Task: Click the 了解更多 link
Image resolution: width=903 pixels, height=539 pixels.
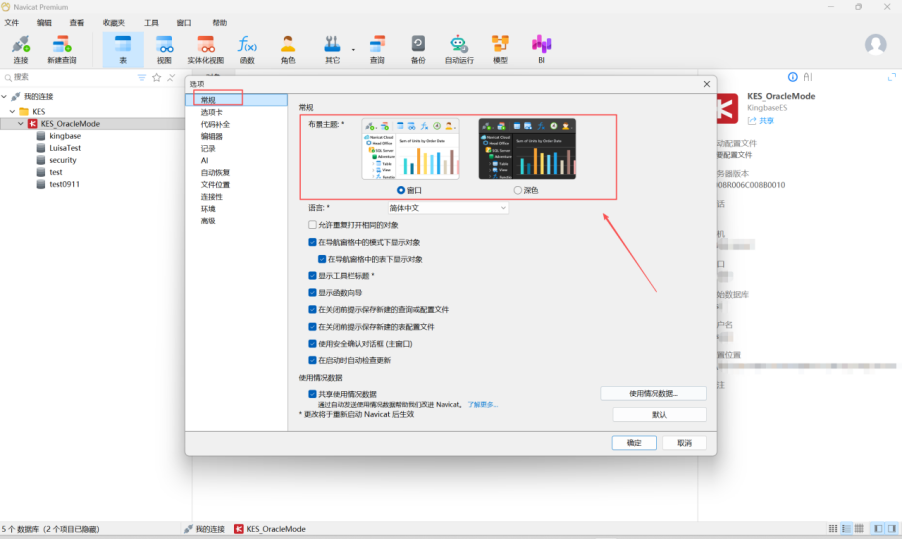Action: pos(483,404)
